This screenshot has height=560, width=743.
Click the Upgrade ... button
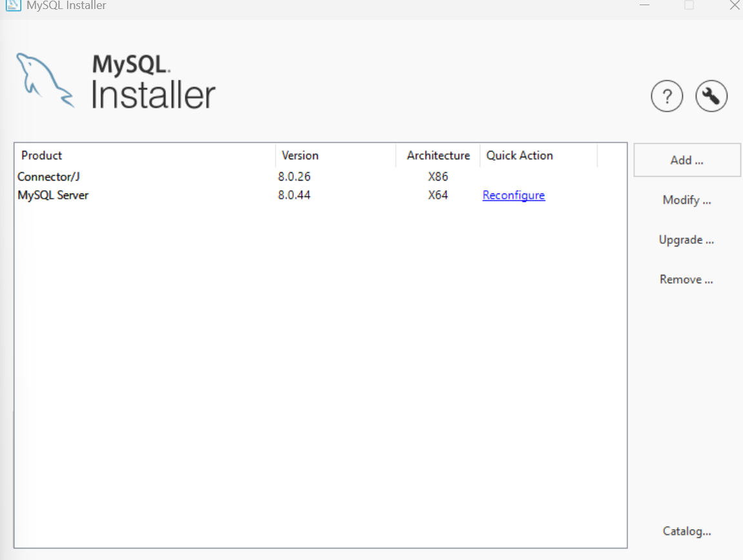pyautogui.click(x=687, y=240)
